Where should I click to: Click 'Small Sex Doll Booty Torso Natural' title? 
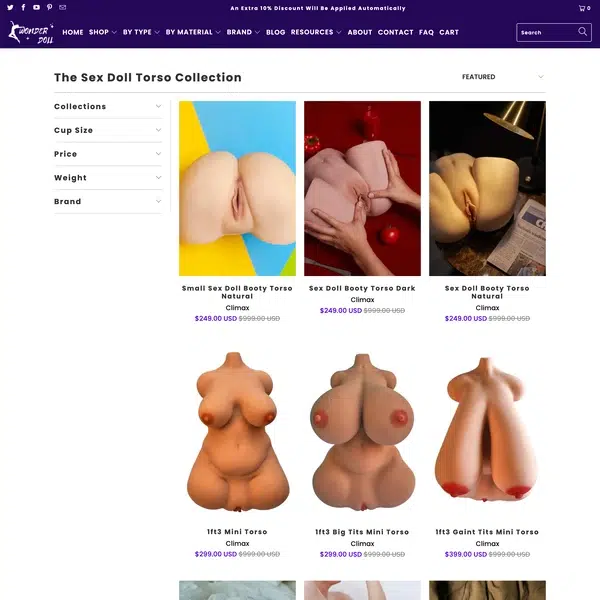[237, 292]
